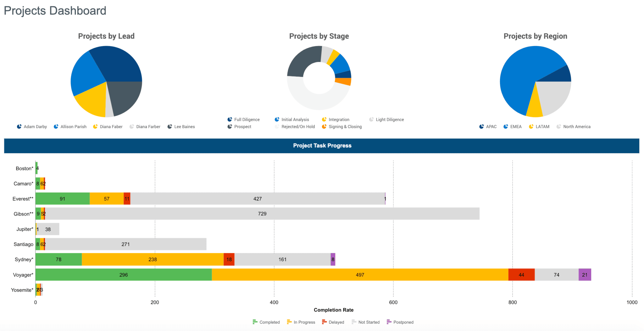
Task: Click the Gibson** axis label
Action: pyautogui.click(x=24, y=214)
